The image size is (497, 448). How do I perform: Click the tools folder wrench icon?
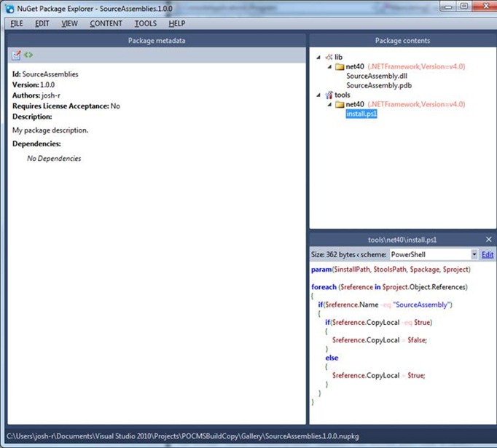click(x=329, y=95)
